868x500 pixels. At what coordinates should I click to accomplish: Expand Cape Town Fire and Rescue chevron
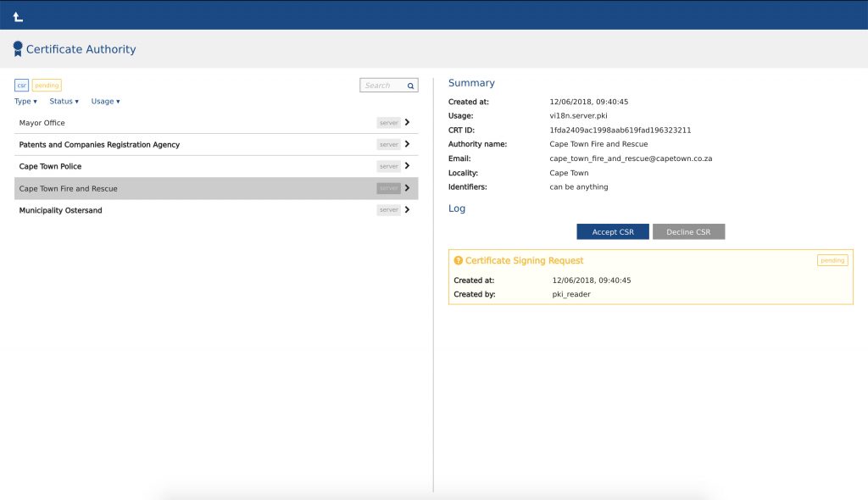point(408,188)
